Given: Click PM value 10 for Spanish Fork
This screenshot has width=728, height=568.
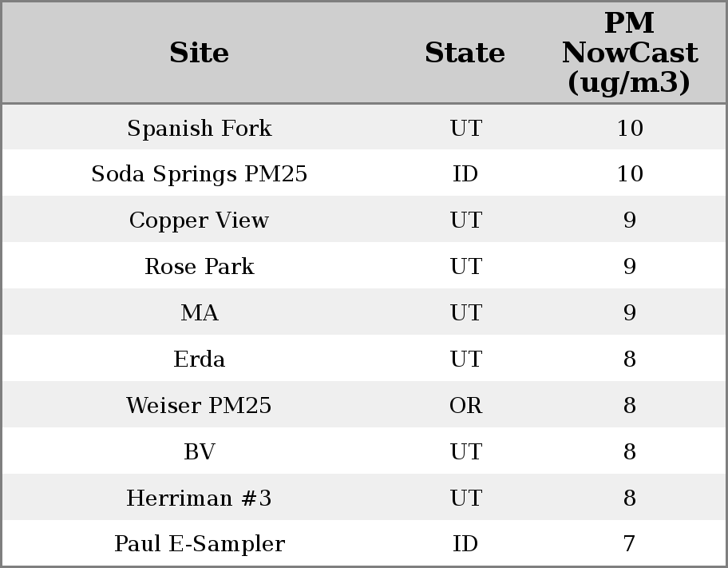Looking at the screenshot, I should coord(629,129).
